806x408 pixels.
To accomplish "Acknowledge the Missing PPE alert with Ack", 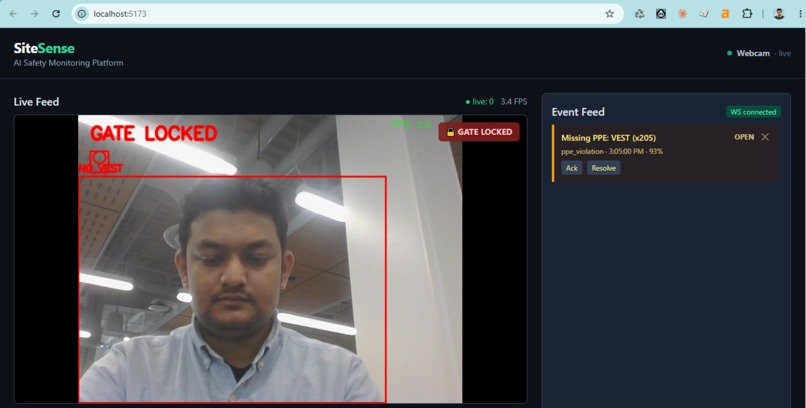I will tap(572, 168).
